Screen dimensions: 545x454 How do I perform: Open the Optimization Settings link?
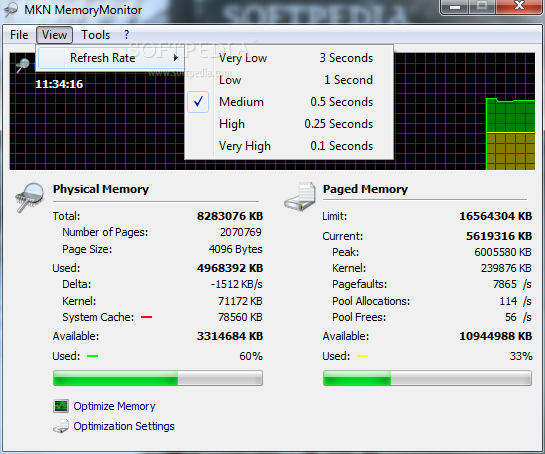[124, 426]
